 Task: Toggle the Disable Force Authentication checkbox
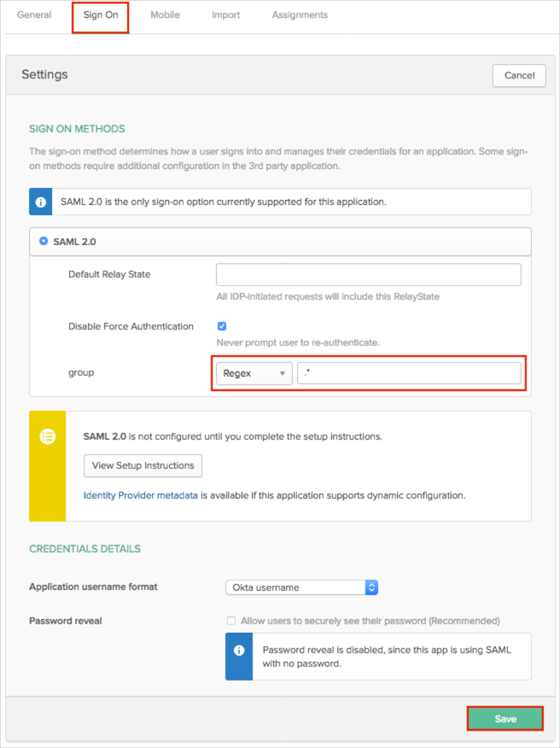pyautogui.click(x=222, y=326)
